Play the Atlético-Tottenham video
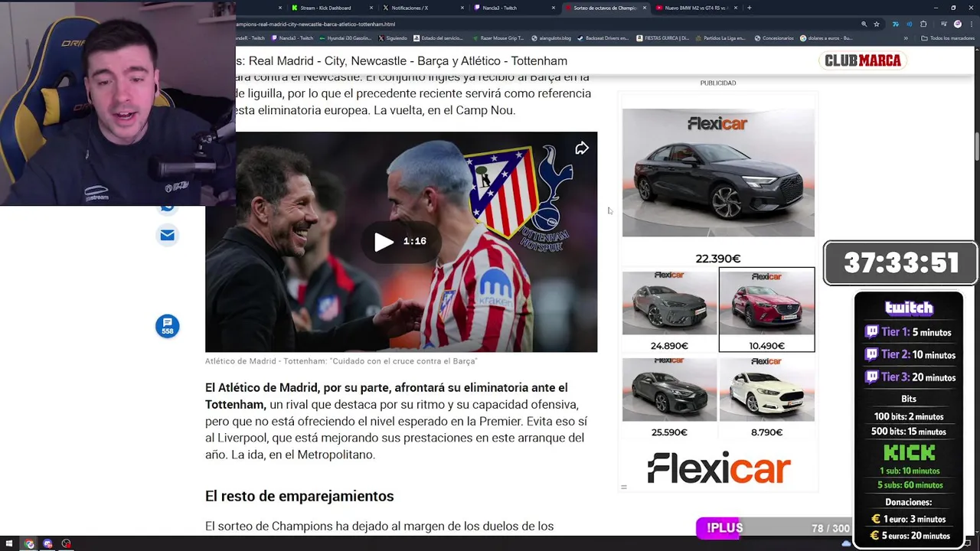The width and height of the screenshot is (980, 551). 384,242
